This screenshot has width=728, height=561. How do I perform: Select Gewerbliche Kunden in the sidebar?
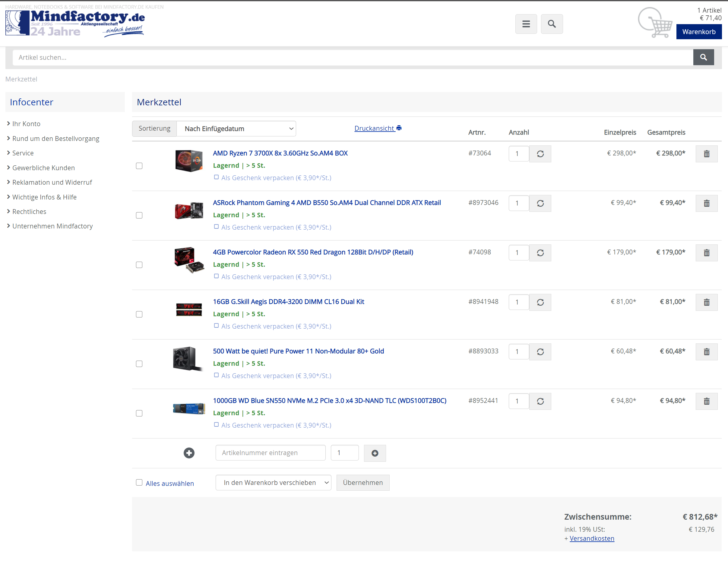pyautogui.click(x=43, y=168)
